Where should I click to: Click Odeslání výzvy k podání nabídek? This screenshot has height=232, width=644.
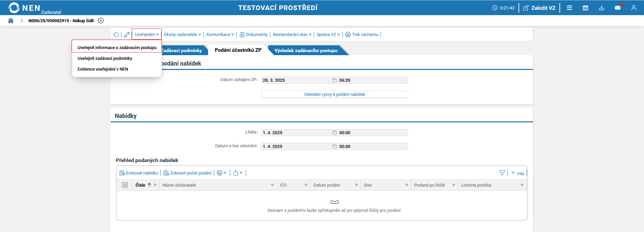click(x=334, y=94)
